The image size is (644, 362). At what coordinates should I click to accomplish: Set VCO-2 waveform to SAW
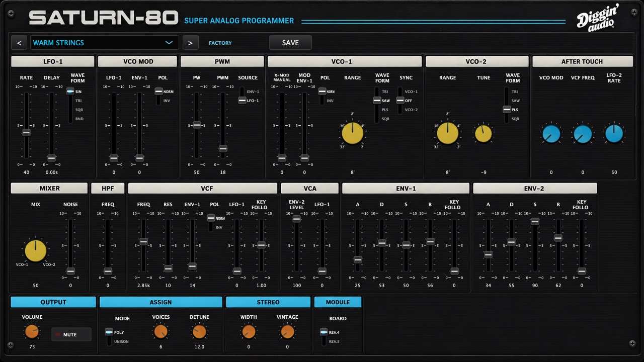tap(515, 101)
